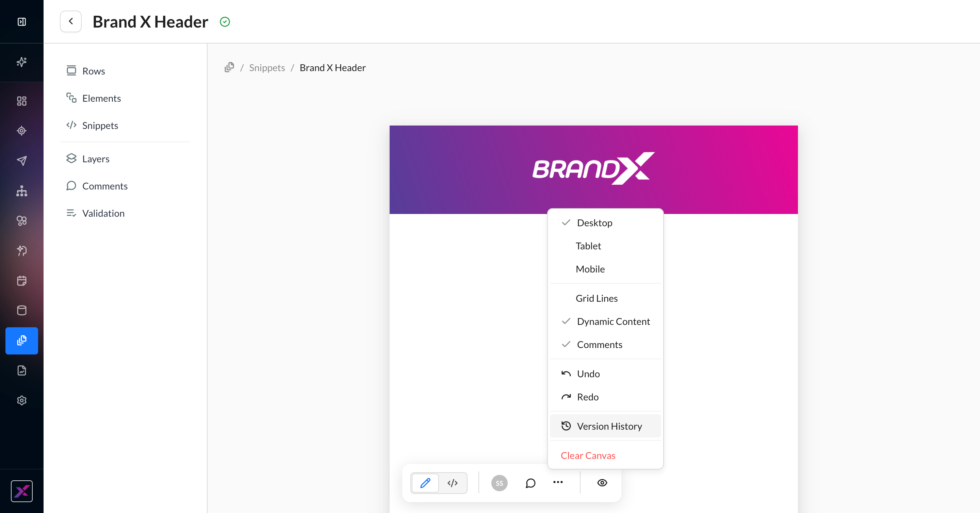Open the report document icon in sidebar
Image resolution: width=980 pixels, height=513 pixels.
click(x=22, y=370)
